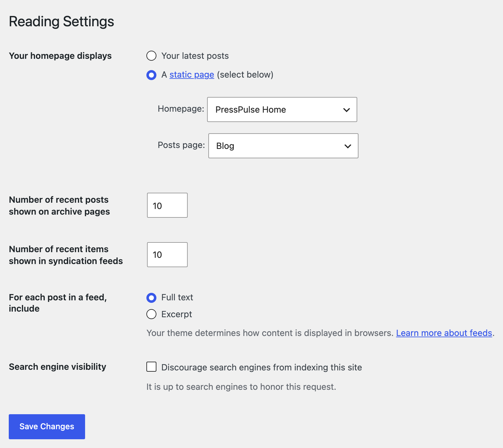Click the 'Your theme determines how content' description
503x448 pixels.
270,333
